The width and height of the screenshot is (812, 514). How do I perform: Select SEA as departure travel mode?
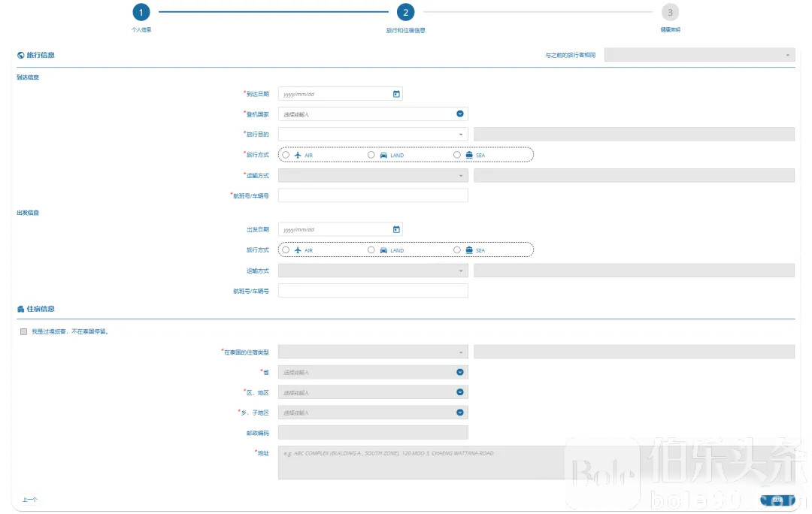(457, 250)
